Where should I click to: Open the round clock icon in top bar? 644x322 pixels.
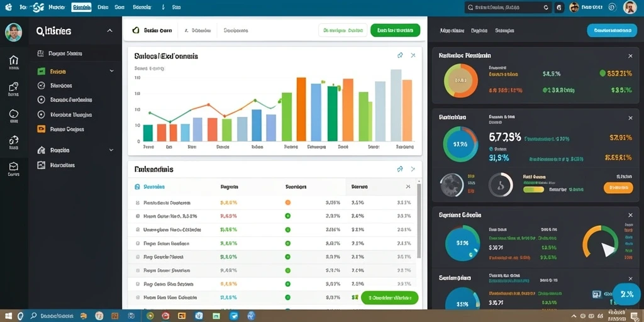pyautogui.click(x=612, y=8)
